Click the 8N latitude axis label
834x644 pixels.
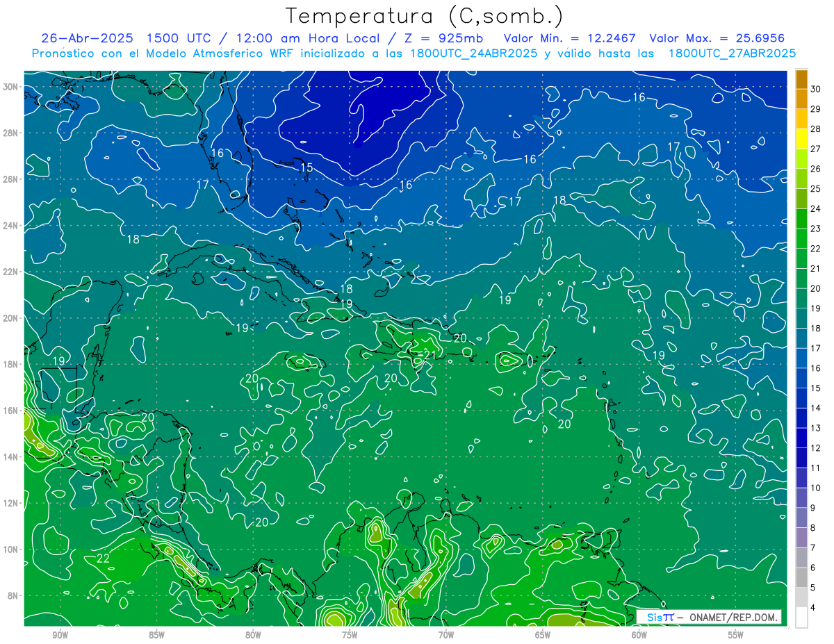13,595
